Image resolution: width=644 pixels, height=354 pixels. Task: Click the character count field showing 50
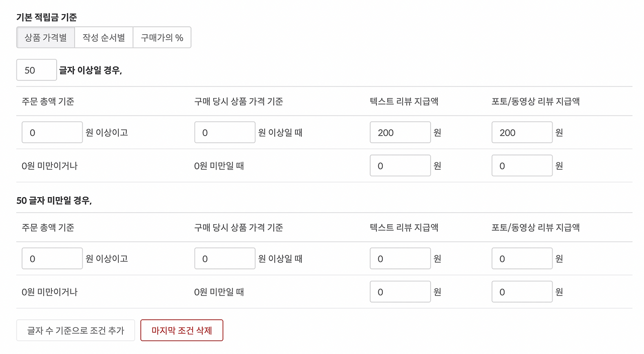coord(36,70)
